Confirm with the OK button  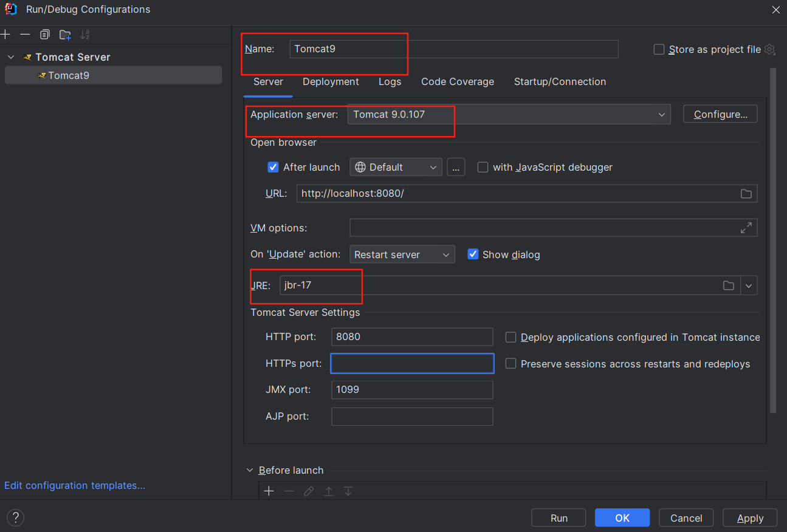click(622, 518)
